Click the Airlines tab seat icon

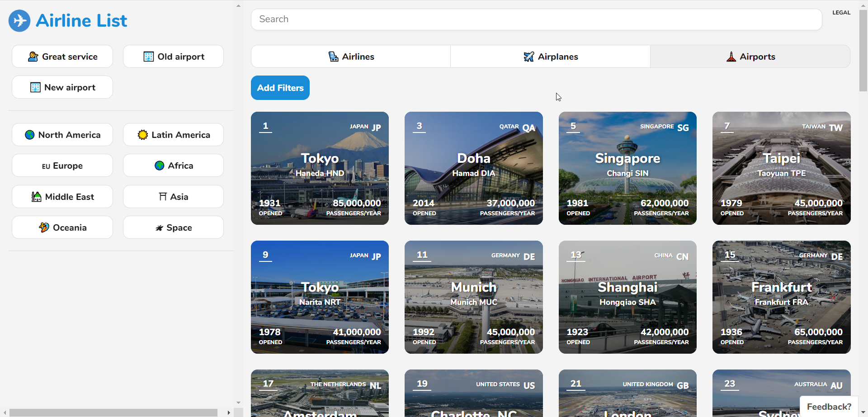click(333, 57)
